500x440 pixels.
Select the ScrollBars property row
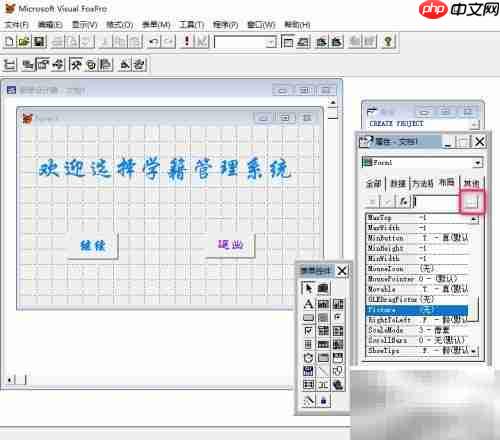(x=417, y=340)
